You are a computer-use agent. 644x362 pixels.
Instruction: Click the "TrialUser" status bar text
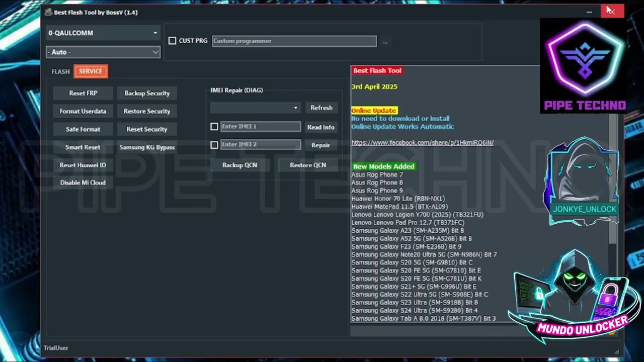pyautogui.click(x=56, y=348)
